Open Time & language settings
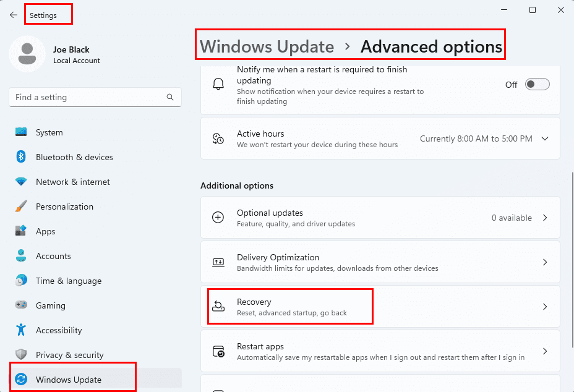Image resolution: width=574 pixels, height=392 pixels. pyautogui.click(x=95, y=280)
